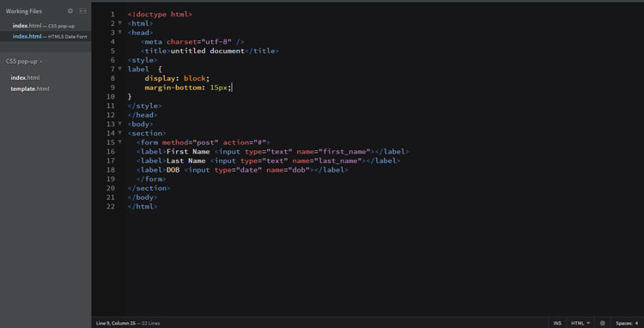Open template.html in the project tree

click(x=30, y=88)
